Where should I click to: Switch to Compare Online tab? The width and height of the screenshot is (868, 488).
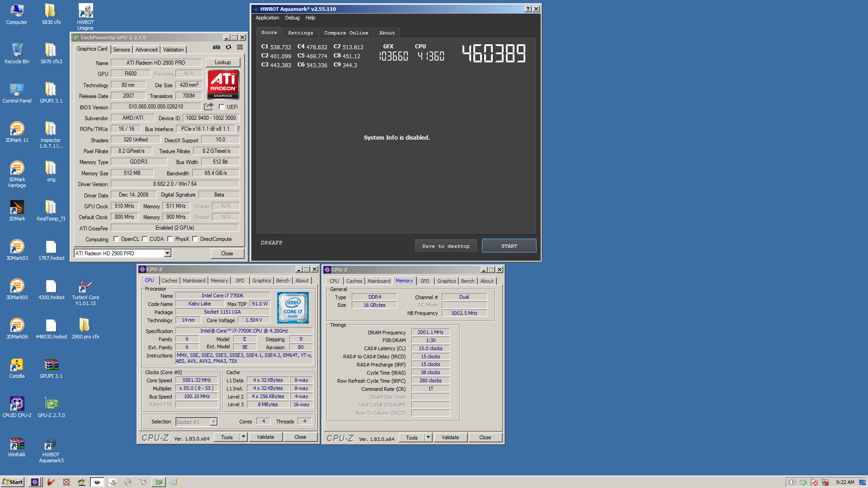pos(346,33)
